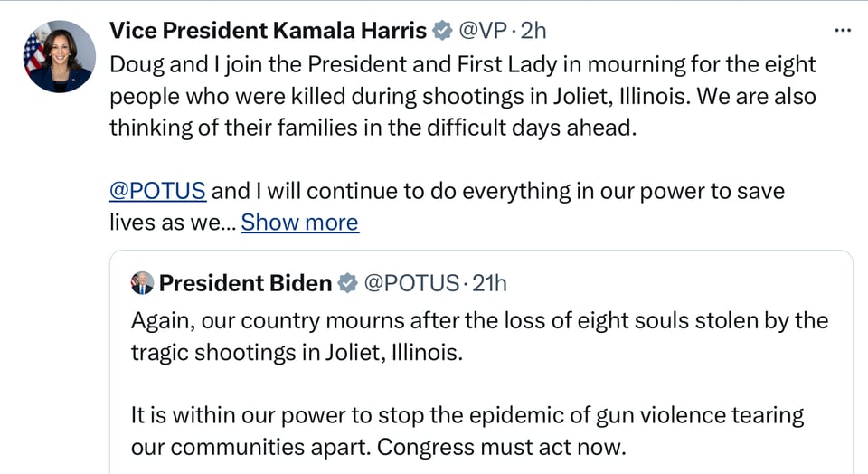
Task: Click Kamala Harris's profile avatar
Action: tap(61, 56)
